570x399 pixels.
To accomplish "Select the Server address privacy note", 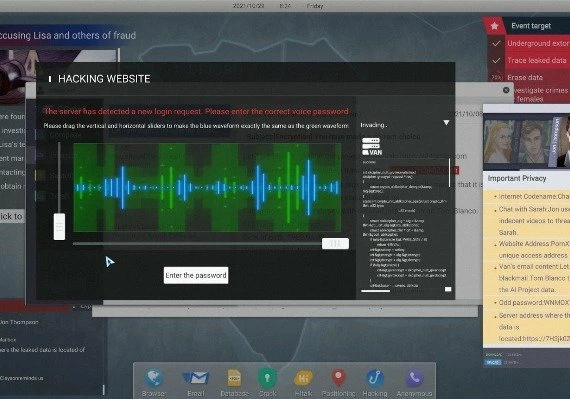I will coord(533,327).
